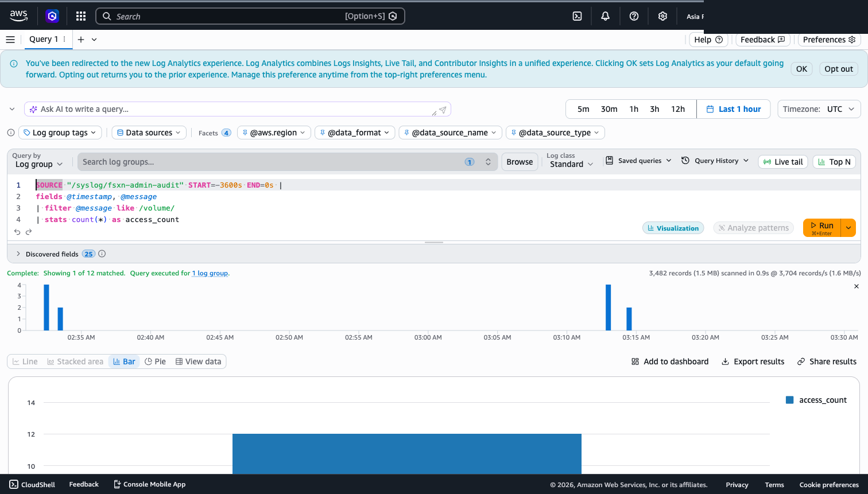
Task: Open Feedback in header
Action: pyautogui.click(x=763, y=40)
